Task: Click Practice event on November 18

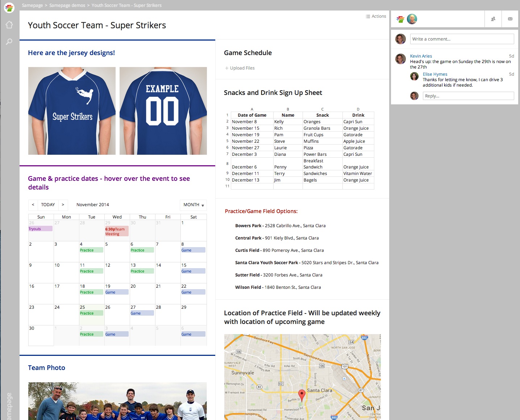Action: [x=91, y=292]
